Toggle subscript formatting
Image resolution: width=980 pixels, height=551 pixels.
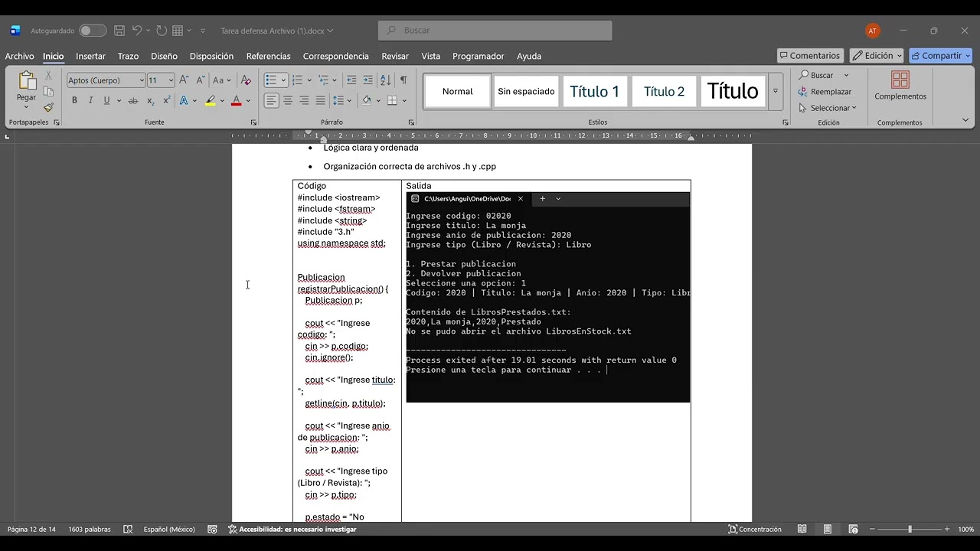pos(150,100)
